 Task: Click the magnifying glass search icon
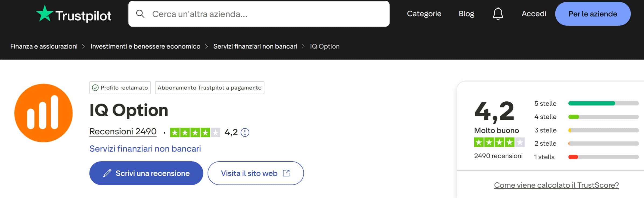140,13
